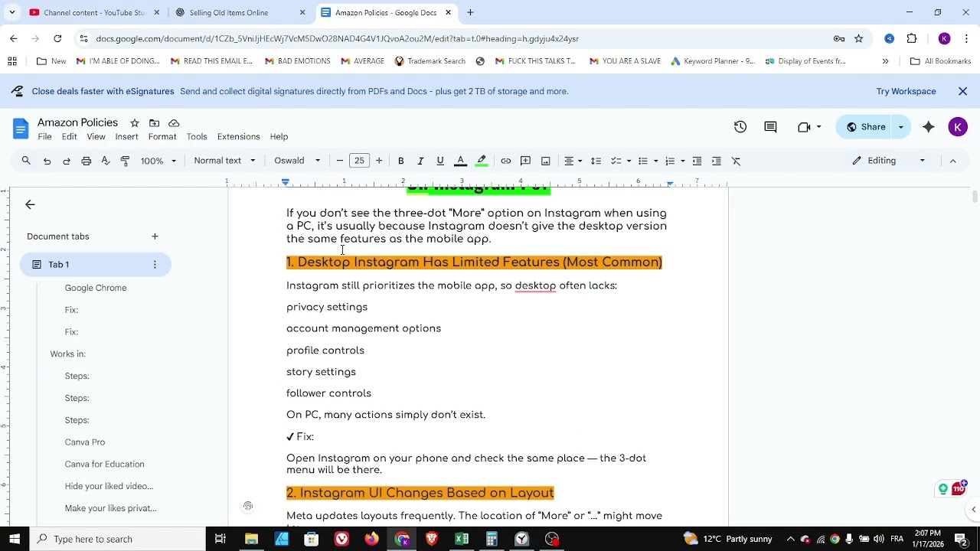Open the text color picker
This screenshot has height=551, width=980.
(x=461, y=161)
